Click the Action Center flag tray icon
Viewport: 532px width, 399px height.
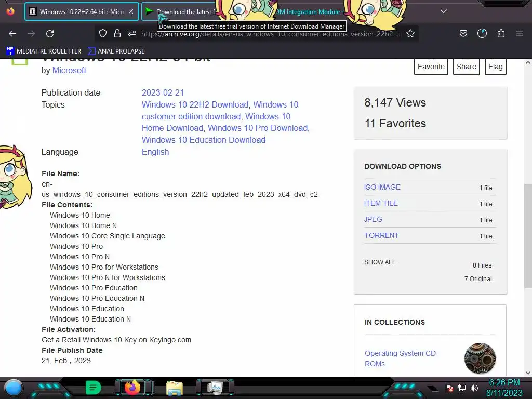click(449, 388)
